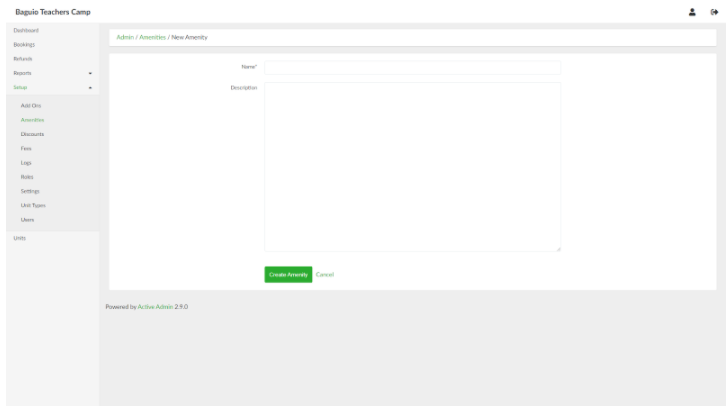This screenshot has width=728, height=412.
Task: Open Logs under Setup
Action: [27, 162]
